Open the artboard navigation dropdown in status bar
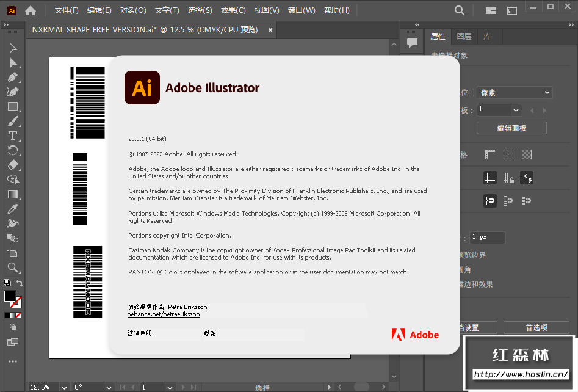This screenshot has height=392, width=578. coord(170,387)
